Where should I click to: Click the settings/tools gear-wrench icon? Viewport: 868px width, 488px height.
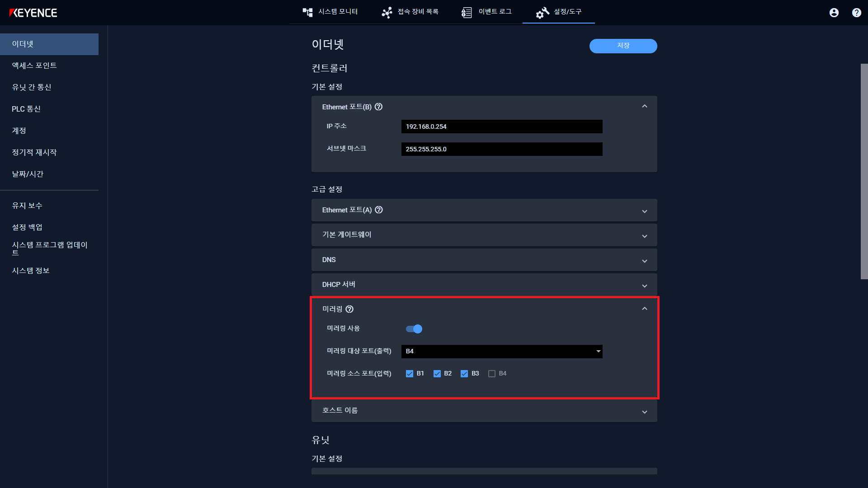coord(542,13)
